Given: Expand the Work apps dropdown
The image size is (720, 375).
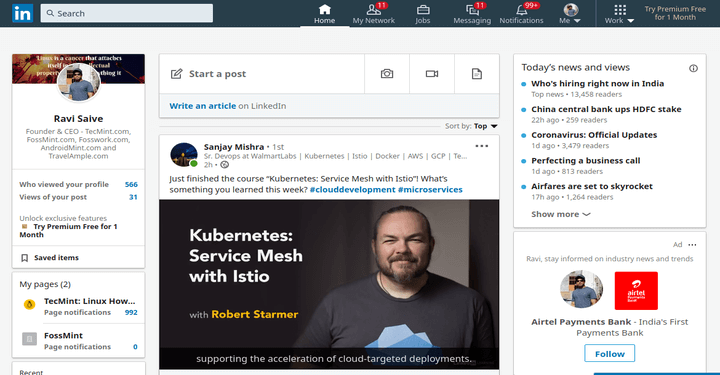Looking at the screenshot, I should point(619,14).
